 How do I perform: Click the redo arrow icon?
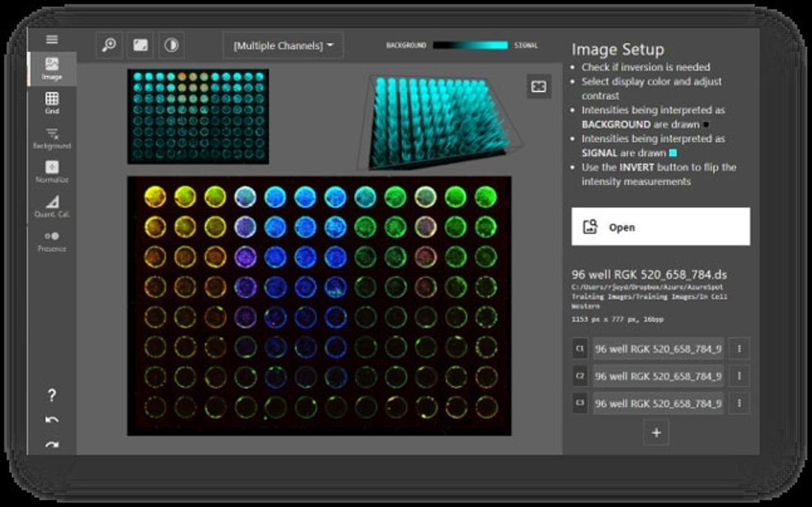click(52, 445)
